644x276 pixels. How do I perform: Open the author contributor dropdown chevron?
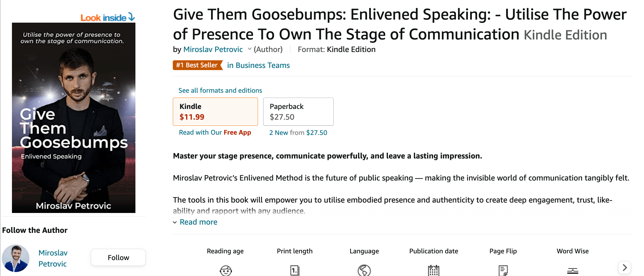[249, 49]
